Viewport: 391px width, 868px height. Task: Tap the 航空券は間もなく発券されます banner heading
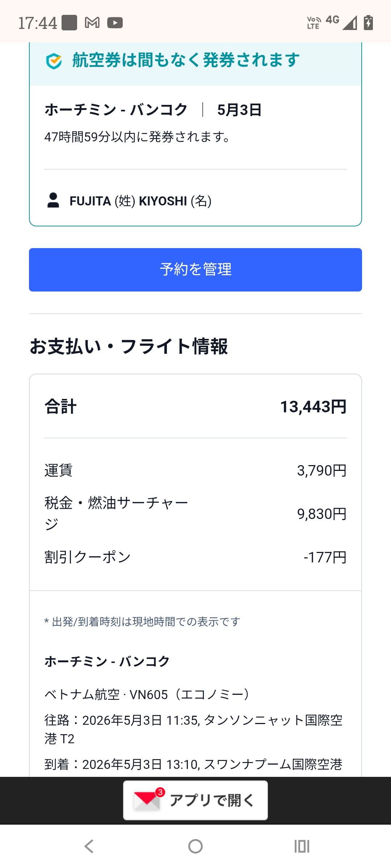186,60
